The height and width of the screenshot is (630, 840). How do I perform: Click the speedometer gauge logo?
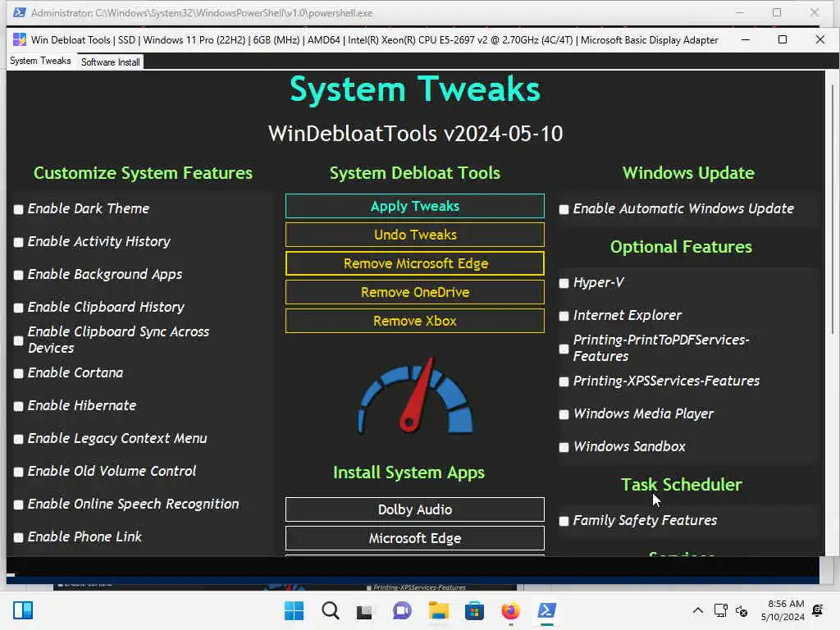pyautogui.click(x=415, y=395)
